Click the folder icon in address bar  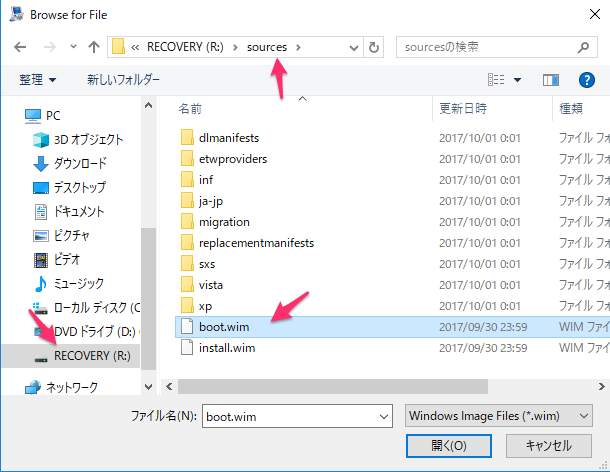[118, 47]
